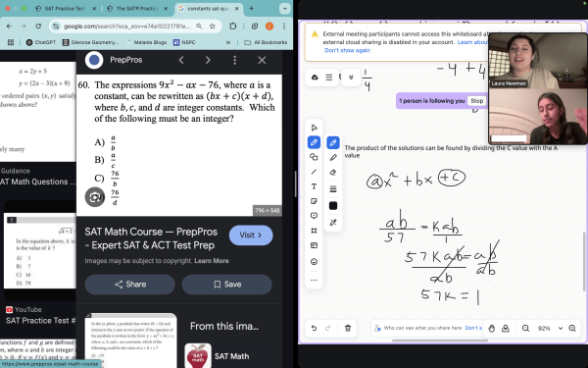
Task: Select the eraser in pen submenu
Action: pos(333,173)
